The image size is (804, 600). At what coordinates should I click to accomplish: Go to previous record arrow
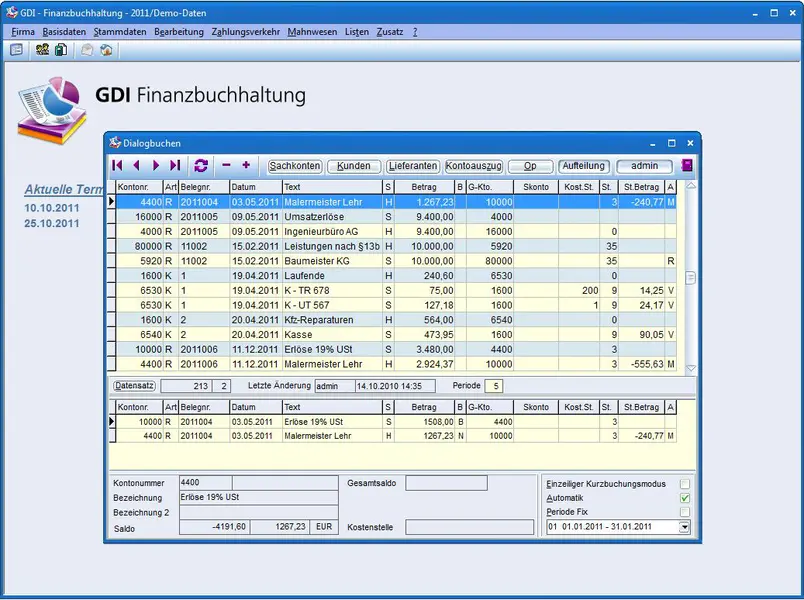[137, 166]
